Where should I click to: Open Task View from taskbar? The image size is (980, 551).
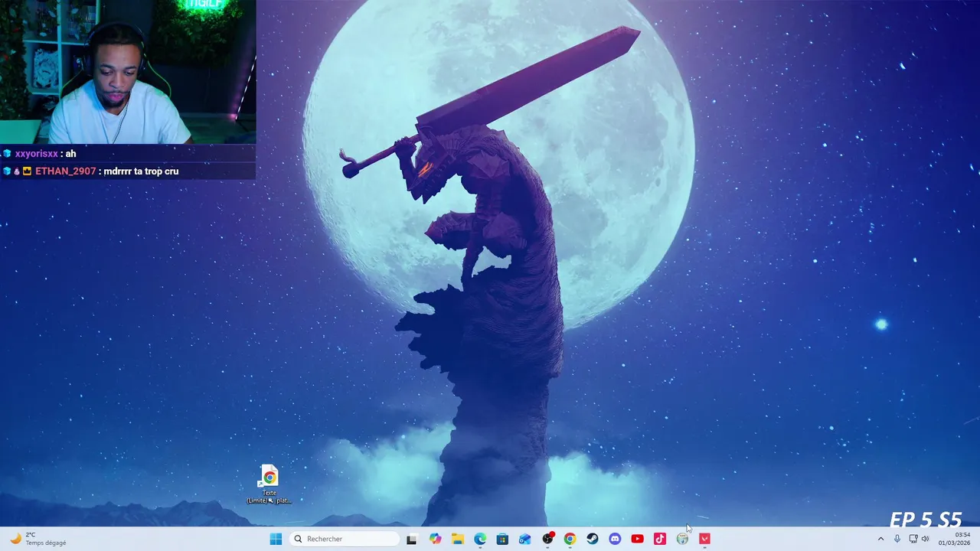coord(411,539)
